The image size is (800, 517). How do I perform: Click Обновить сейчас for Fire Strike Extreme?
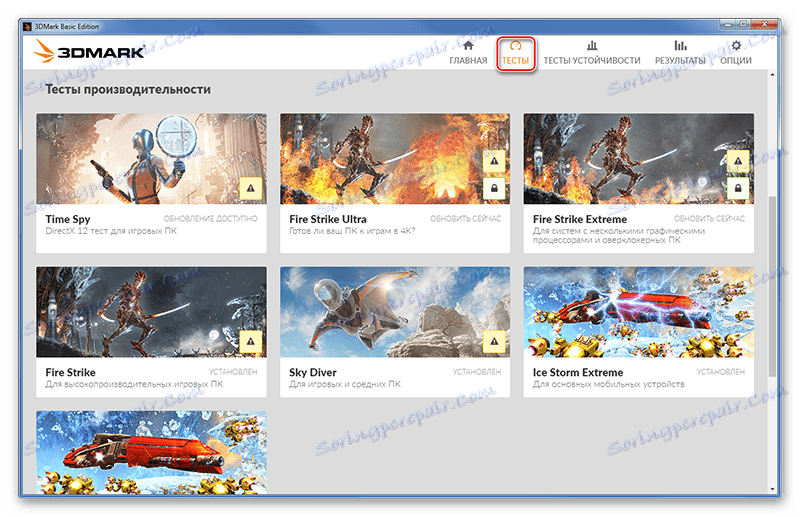click(709, 218)
